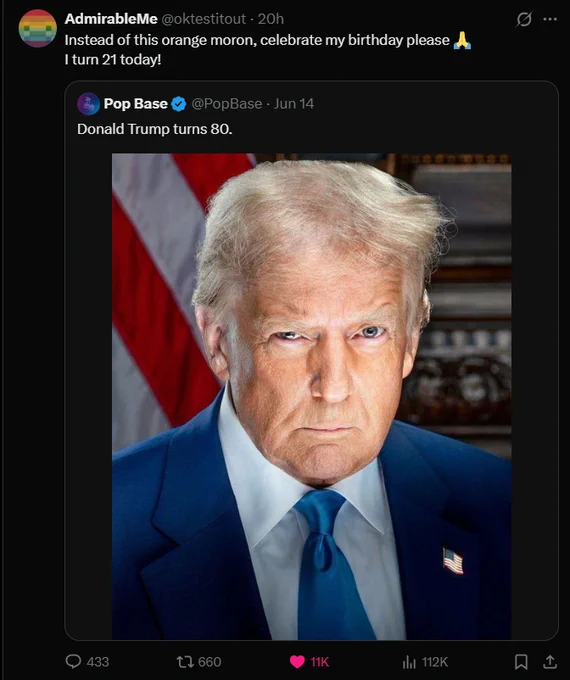Click the reply comment bubble icon

pos(73,661)
